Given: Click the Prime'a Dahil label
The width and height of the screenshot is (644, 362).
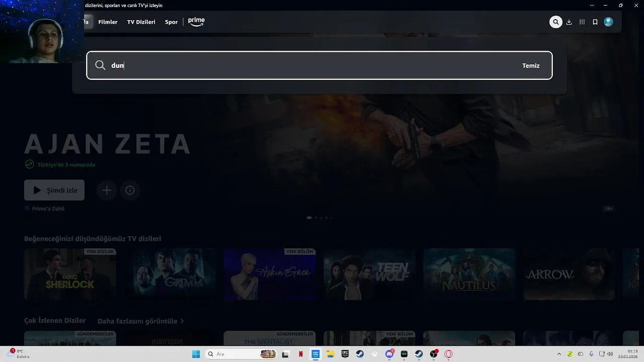Looking at the screenshot, I should [x=48, y=209].
